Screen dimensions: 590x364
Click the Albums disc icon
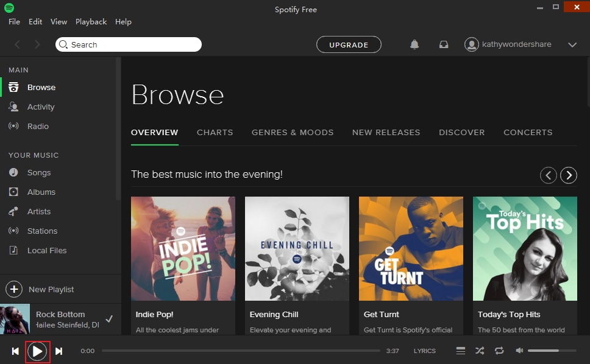pyautogui.click(x=13, y=192)
